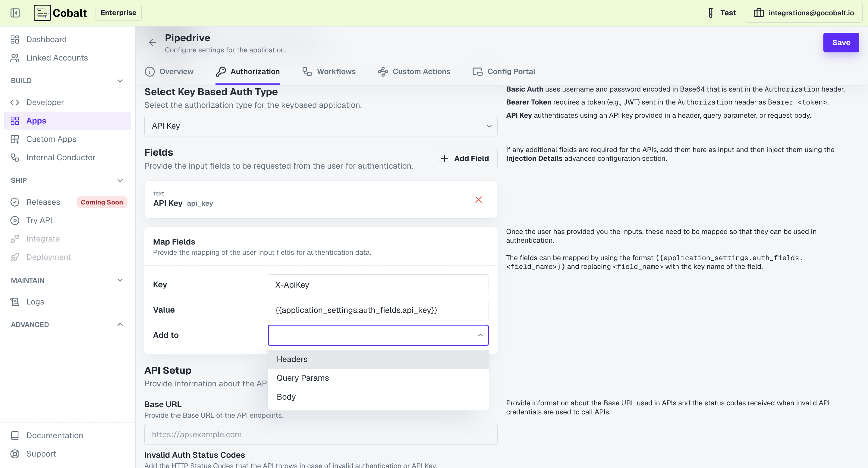Viewport: 868px width, 468px height.
Task: Open the API Key auth type dropdown
Action: pos(320,126)
